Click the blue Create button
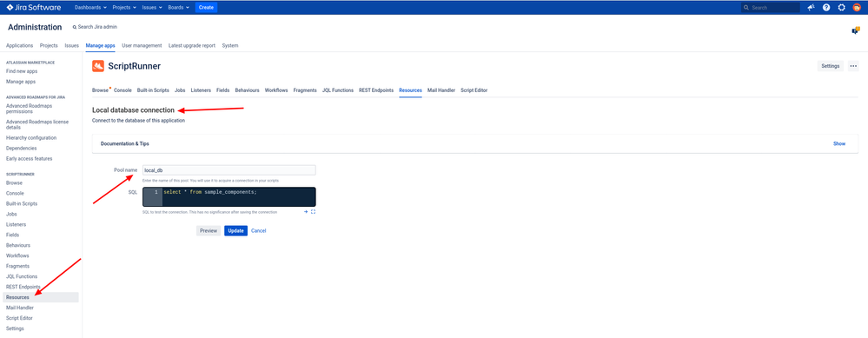868x338 pixels. (206, 8)
